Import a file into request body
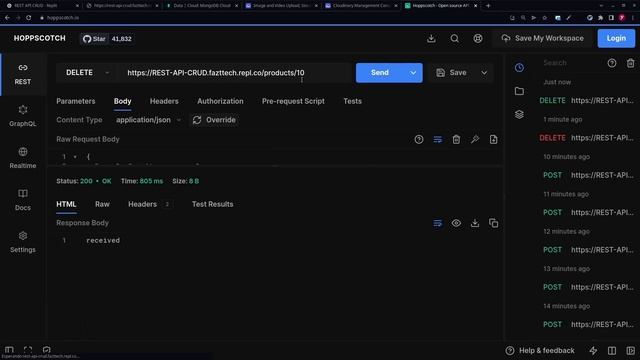This screenshot has height=360, width=640. [x=493, y=140]
